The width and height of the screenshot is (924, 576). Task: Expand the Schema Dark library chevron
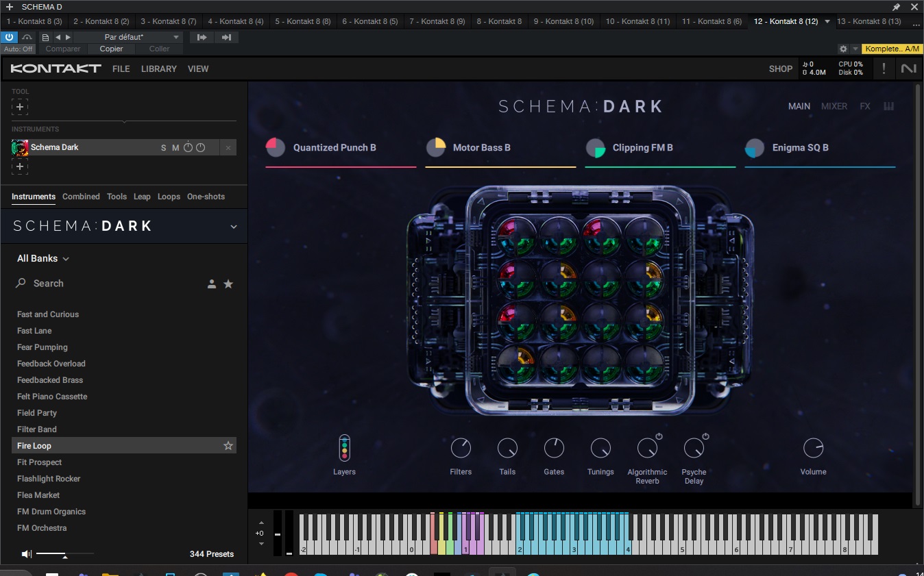point(234,227)
